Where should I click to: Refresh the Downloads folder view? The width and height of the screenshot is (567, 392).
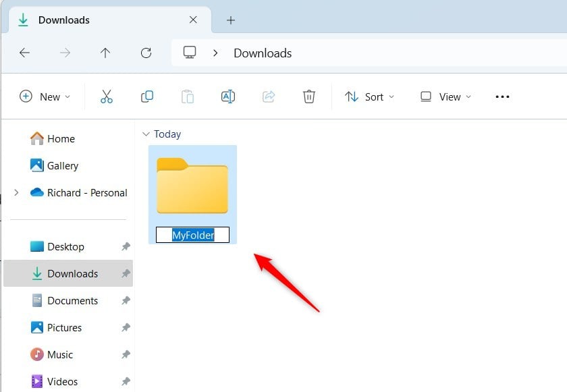146,53
